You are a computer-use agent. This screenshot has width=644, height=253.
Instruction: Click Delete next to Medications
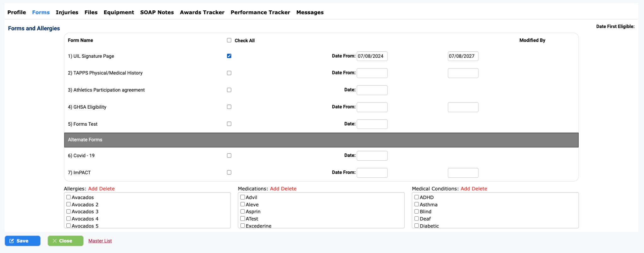click(289, 189)
